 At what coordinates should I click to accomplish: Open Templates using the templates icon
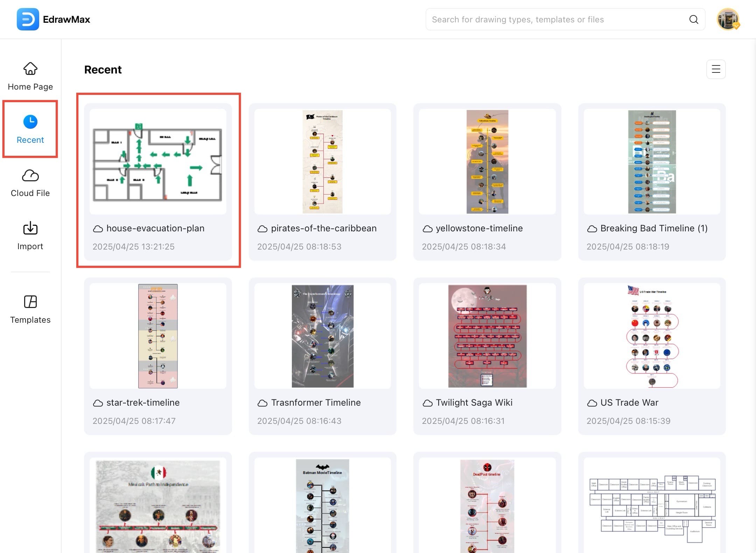point(30,302)
